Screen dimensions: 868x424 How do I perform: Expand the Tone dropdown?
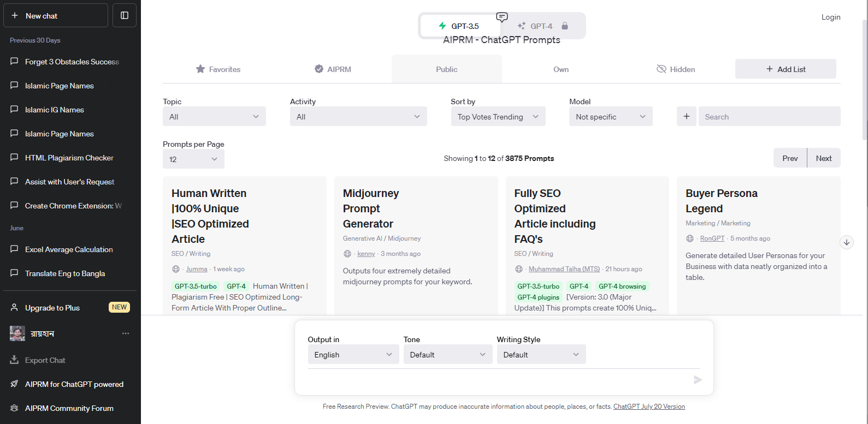(x=447, y=355)
